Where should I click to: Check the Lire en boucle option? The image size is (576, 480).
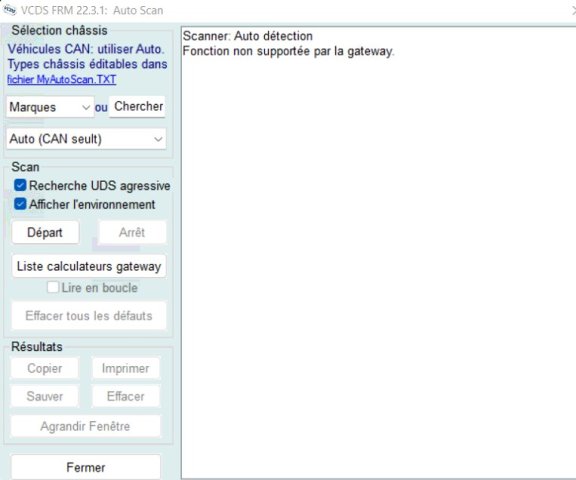click(x=53, y=287)
